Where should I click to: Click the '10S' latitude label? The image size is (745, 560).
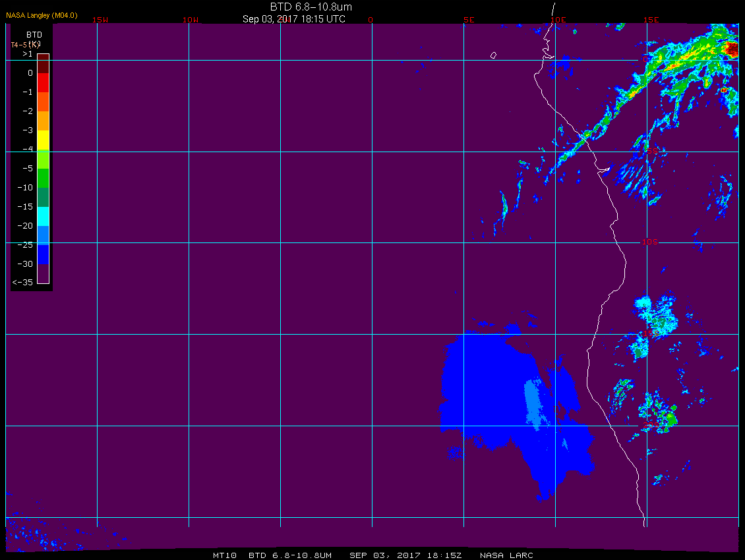click(650, 242)
